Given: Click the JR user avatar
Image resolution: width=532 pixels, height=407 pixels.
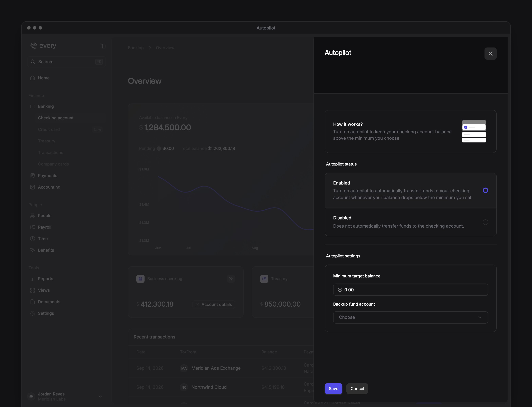Looking at the screenshot, I should coord(31,397).
